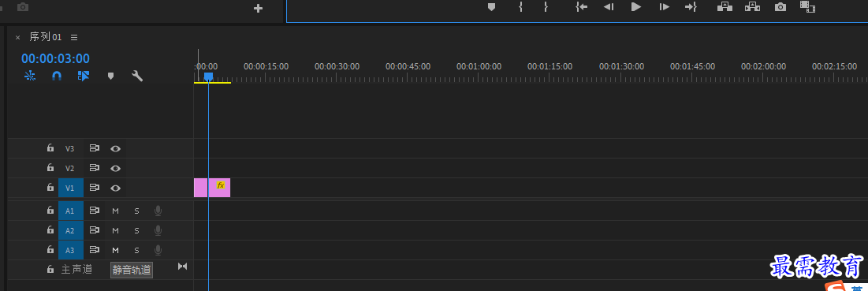
Task: Mute track A1
Action: [x=116, y=211]
